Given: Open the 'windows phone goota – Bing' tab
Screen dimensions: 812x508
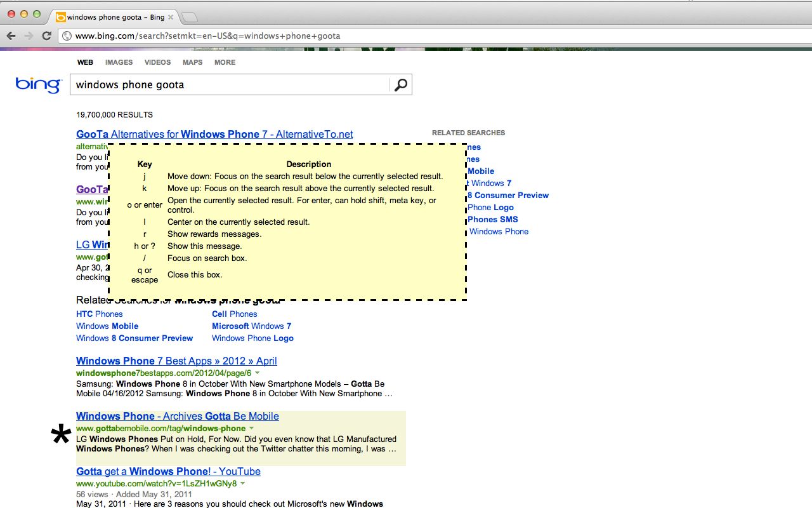Looking at the screenshot, I should (114, 17).
